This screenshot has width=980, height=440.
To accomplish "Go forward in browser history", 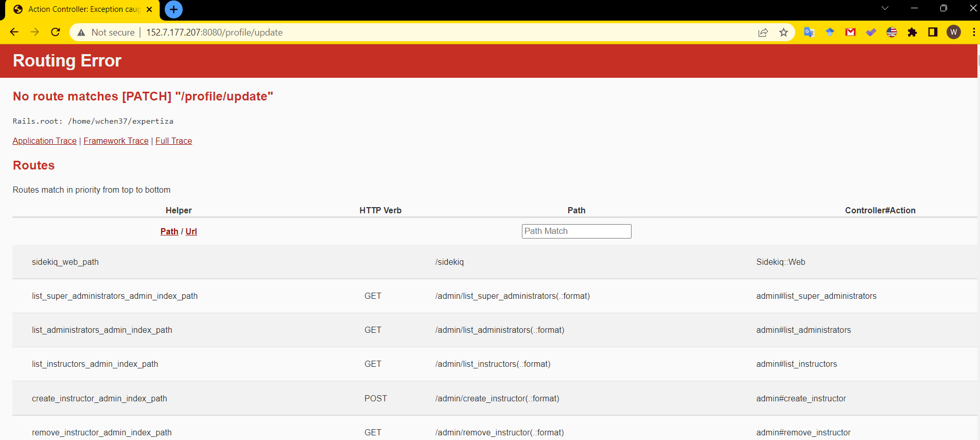I will click(x=34, y=32).
